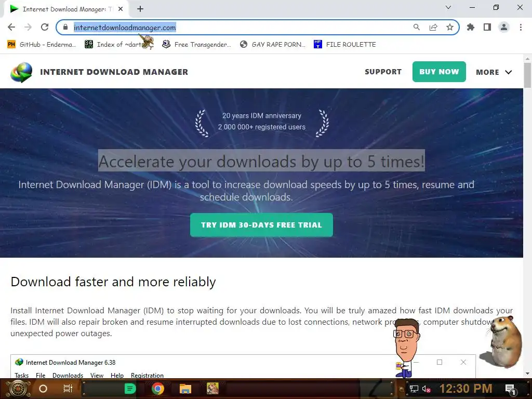The width and height of the screenshot is (532, 399).
Task: Open the GitHub - Enderma... bookmark
Action: coord(42,45)
